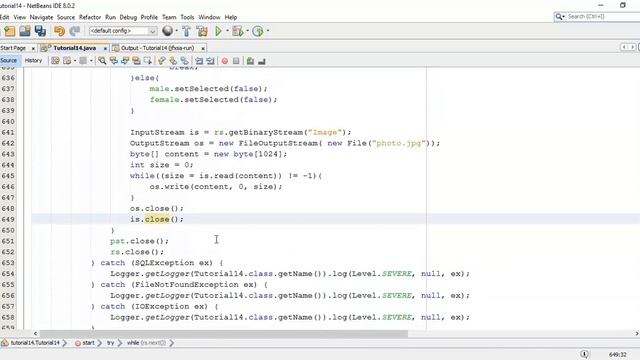Image resolution: width=640 pixels, height=360 pixels.
Task: Open the search options dropdown magnifier
Action: (x=560, y=17)
